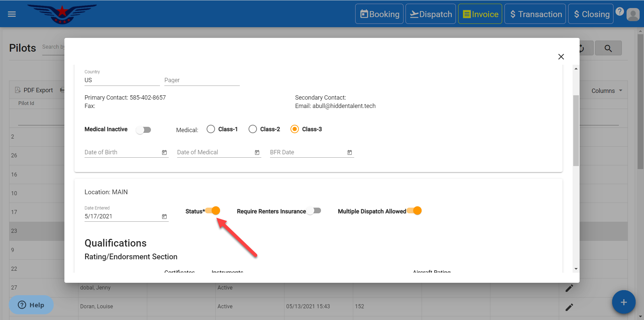This screenshot has width=644, height=320.
Task: Open the hamburger navigation menu
Action: [12, 14]
